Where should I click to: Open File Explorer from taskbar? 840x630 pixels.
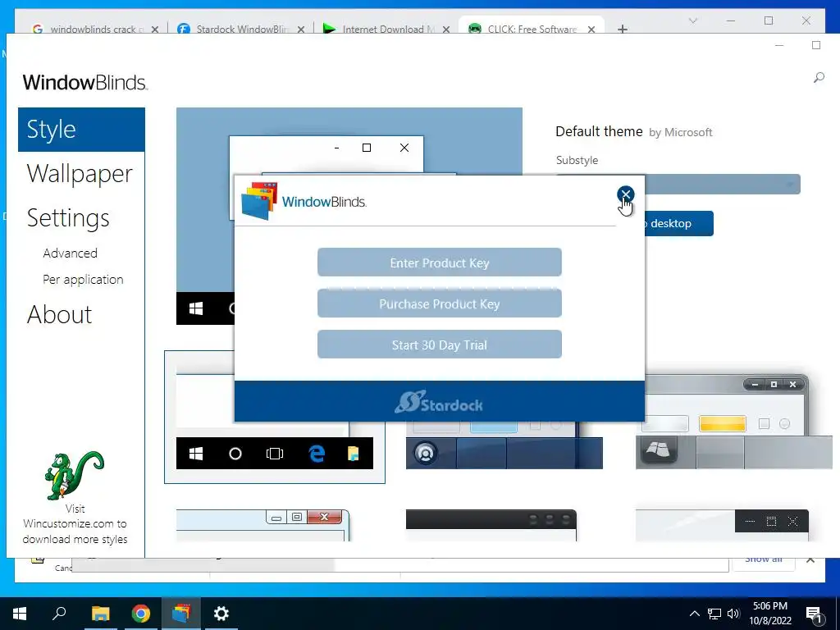coord(100,614)
